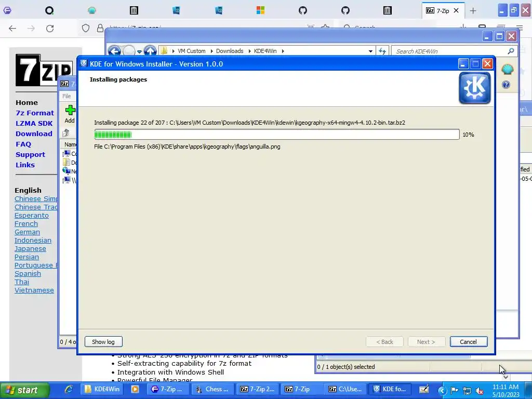This screenshot has width=532, height=399.
Task: Open the browser hamburger menu
Action: 520,28
